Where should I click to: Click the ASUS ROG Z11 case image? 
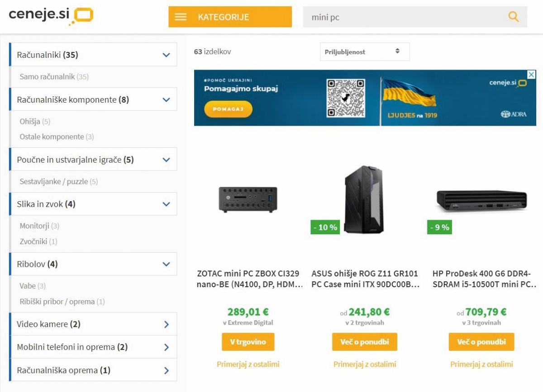[364, 199]
